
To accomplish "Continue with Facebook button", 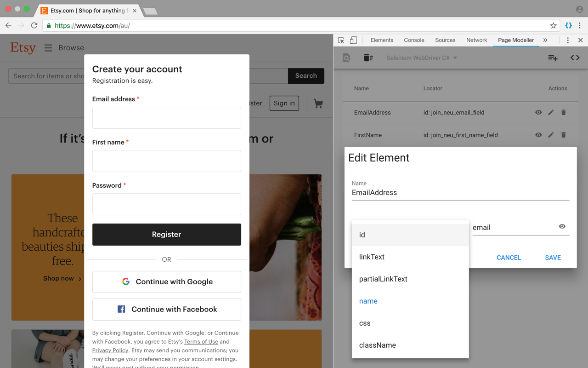I will [167, 309].
